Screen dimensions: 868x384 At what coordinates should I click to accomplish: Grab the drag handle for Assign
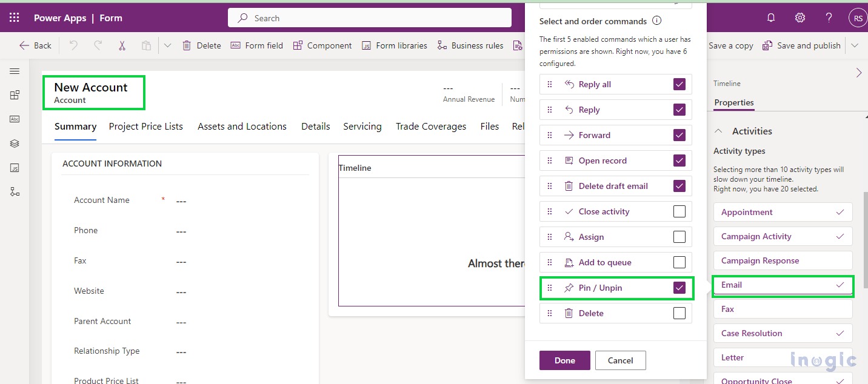(x=550, y=237)
